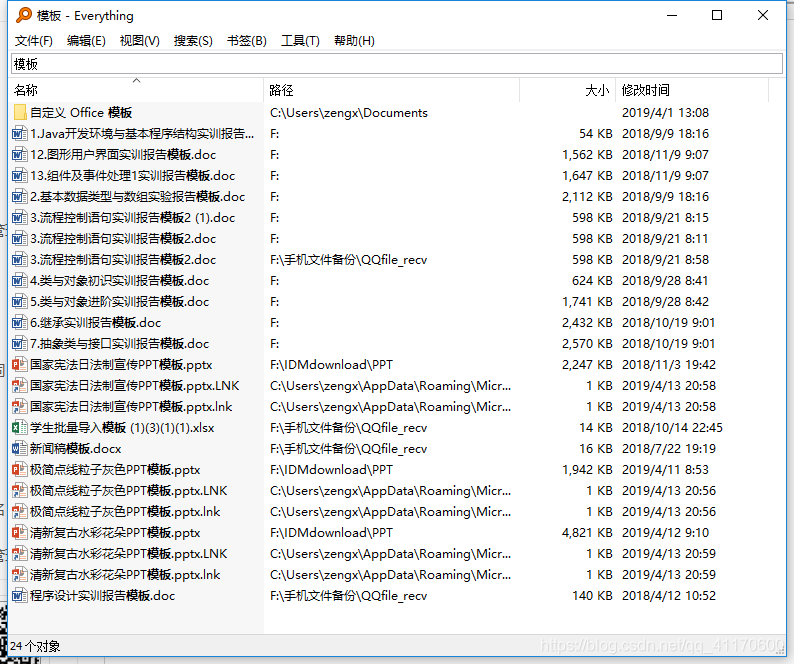
Task: Click path C:\Users\zengx\Documents
Action: point(349,112)
